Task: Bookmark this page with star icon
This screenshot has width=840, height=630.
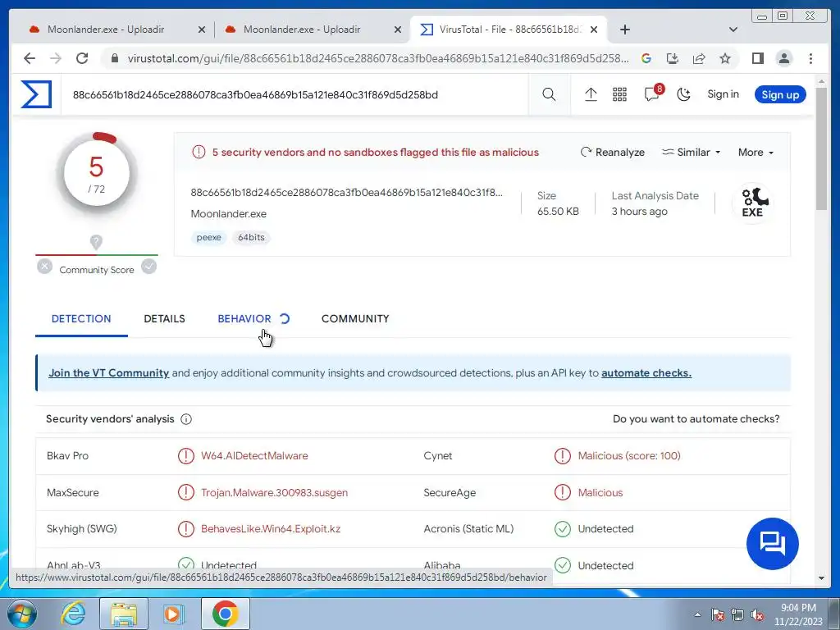Action: 725,58
